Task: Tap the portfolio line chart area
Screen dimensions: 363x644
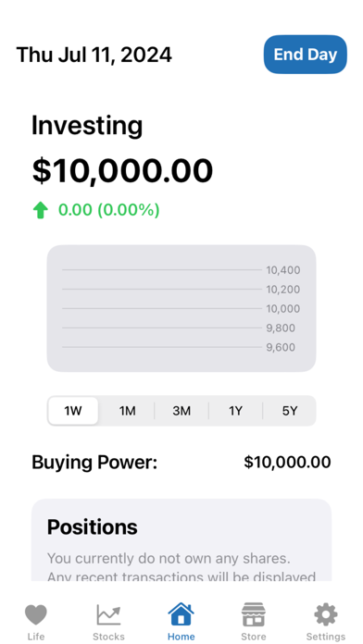Action: 181,308
